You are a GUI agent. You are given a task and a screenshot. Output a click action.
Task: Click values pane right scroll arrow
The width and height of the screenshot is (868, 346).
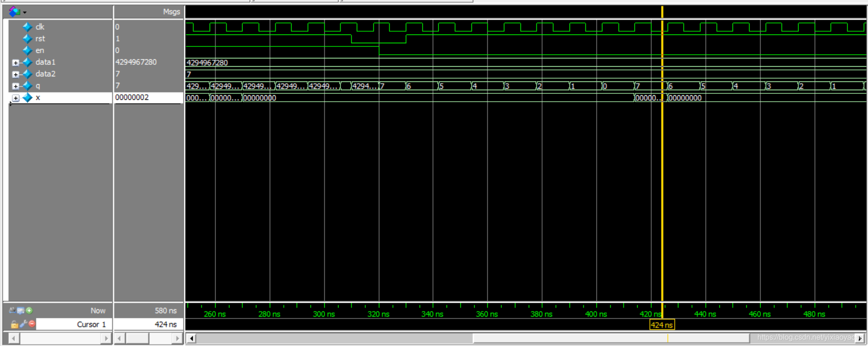pos(177,339)
